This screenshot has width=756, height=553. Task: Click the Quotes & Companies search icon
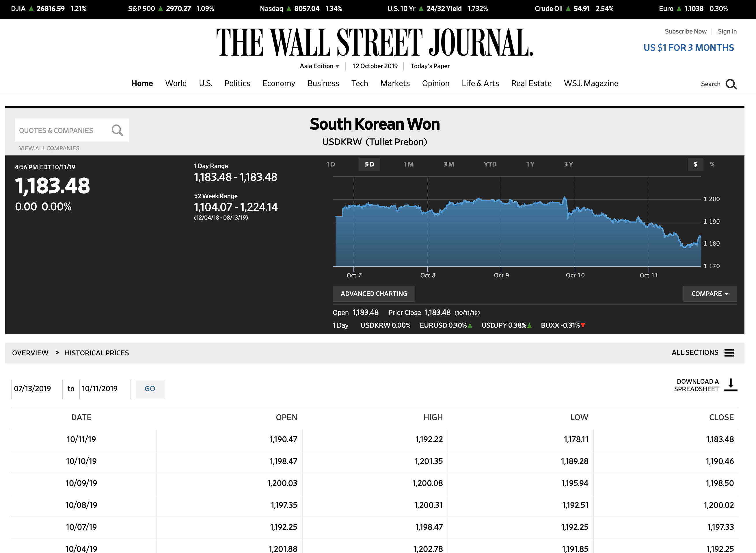pyautogui.click(x=117, y=130)
